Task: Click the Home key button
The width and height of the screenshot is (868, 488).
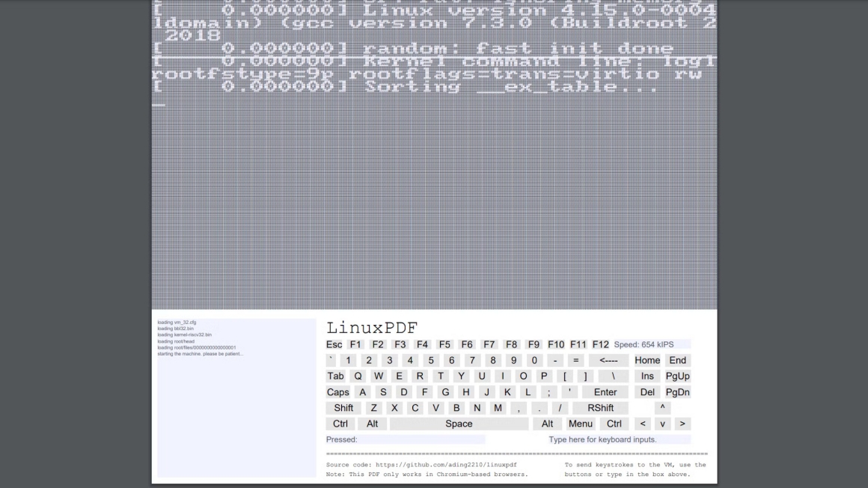Action: [647, 360]
